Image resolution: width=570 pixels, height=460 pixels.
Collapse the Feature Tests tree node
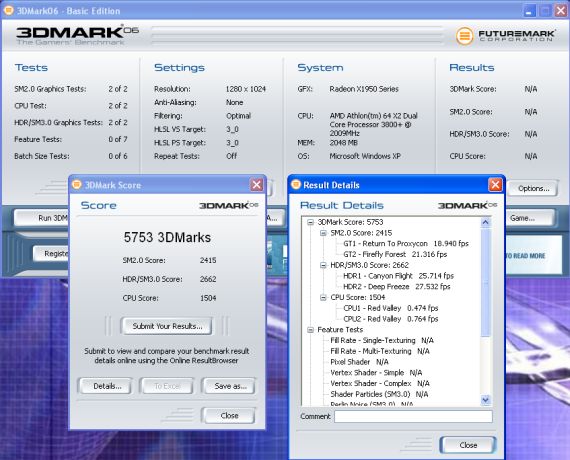(310, 330)
